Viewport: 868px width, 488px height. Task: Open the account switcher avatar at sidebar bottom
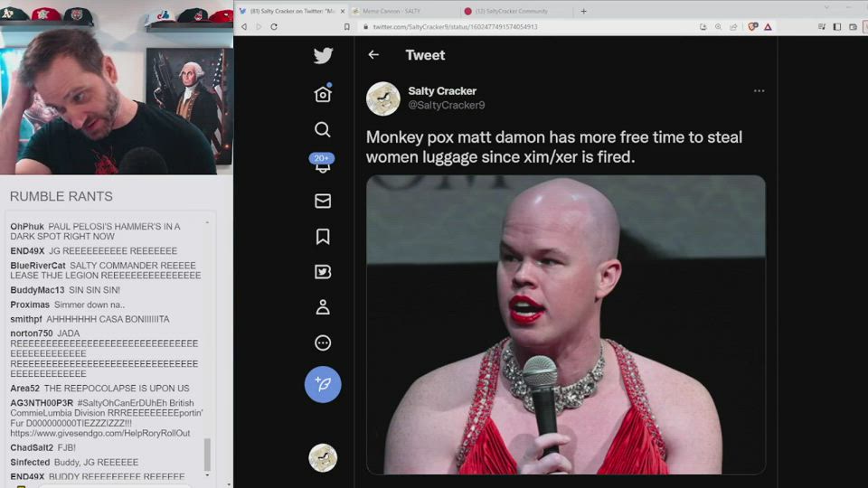(323, 457)
